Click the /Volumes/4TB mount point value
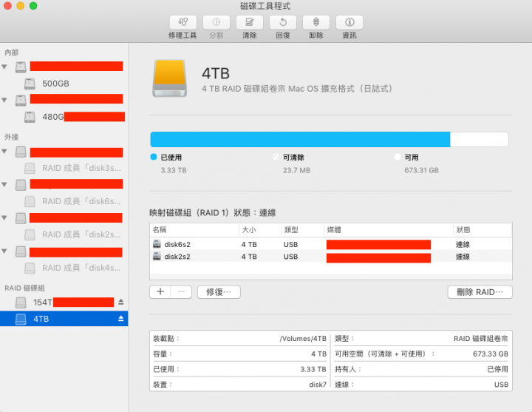Screen dimensions: 532x412 click(303, 339)
